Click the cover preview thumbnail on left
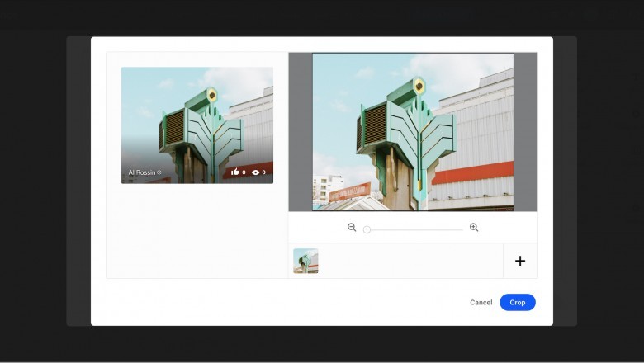The width and height of the screenshot is (644, 363). point(197,115)
